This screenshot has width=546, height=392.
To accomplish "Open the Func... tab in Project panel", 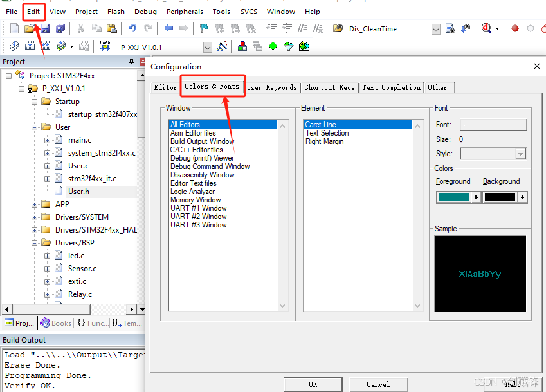I will coord(93,323).
